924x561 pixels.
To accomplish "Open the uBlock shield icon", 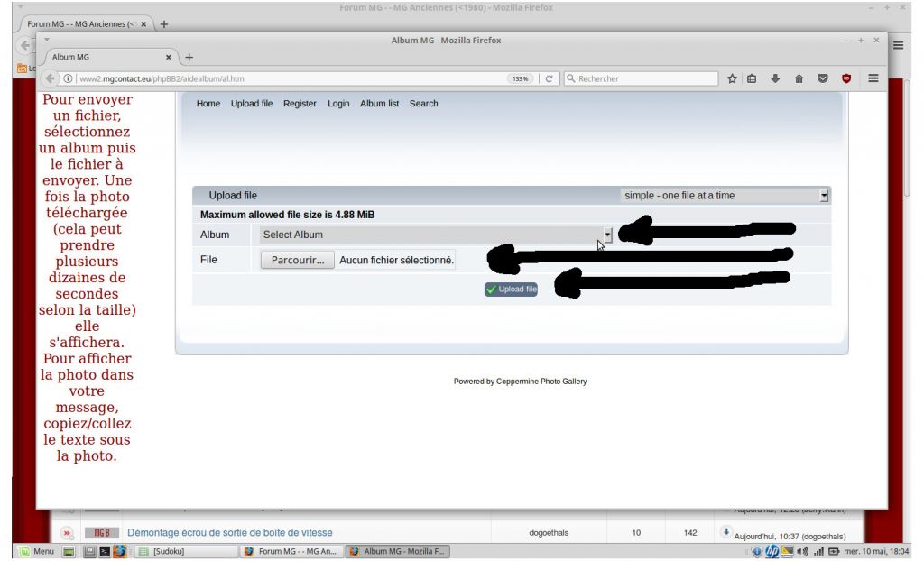I will pos(846,78).
